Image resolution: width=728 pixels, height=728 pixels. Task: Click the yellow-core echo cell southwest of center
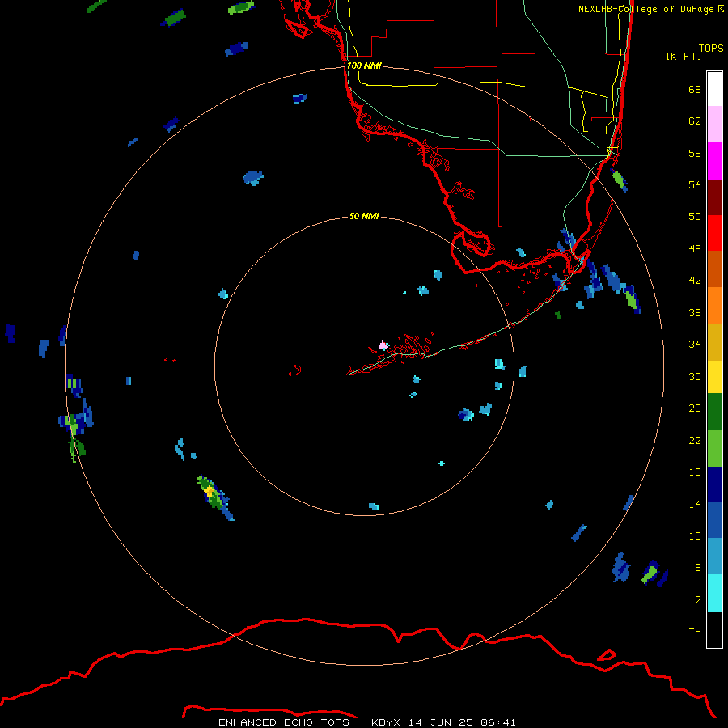215,497
